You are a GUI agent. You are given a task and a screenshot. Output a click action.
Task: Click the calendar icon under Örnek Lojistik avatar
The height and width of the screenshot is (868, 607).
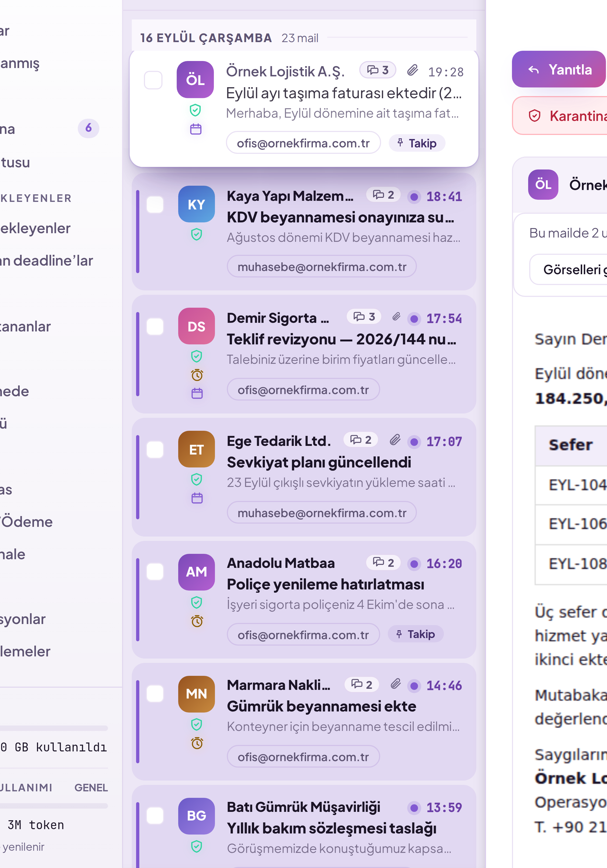click(x=195, y=129)
